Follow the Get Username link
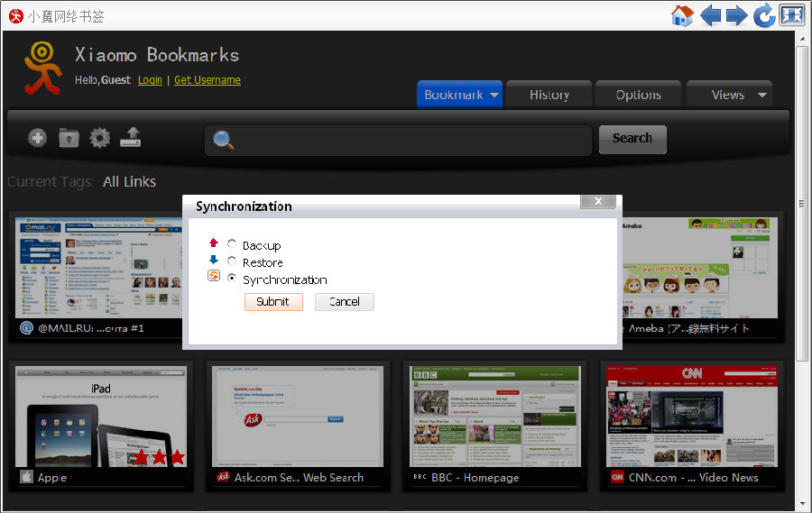This screenshot has width=812, height=513. pos(207,80)
